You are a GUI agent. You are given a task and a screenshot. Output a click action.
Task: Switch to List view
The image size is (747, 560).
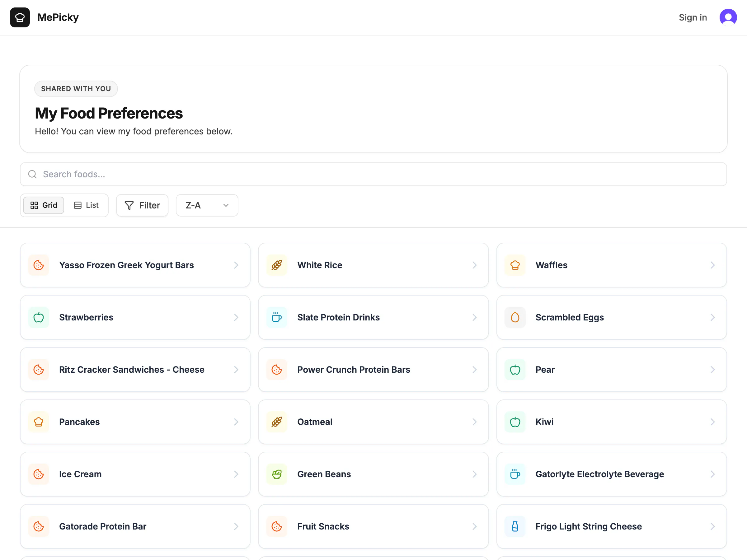86,205
